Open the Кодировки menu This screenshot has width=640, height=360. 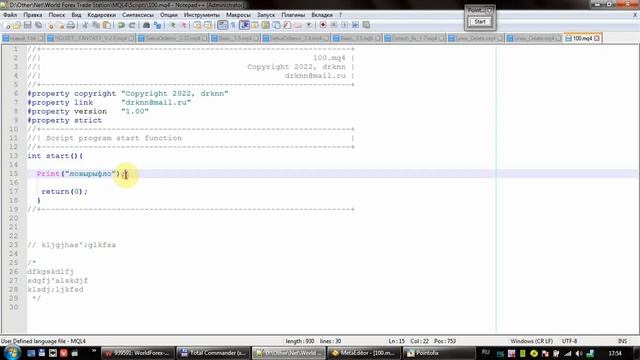tap(102, 15)
